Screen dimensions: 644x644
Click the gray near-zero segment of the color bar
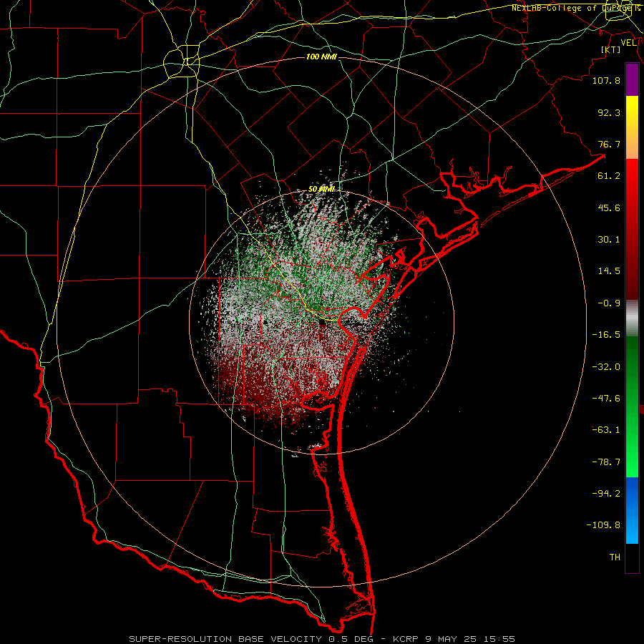(x=632, y=318)
